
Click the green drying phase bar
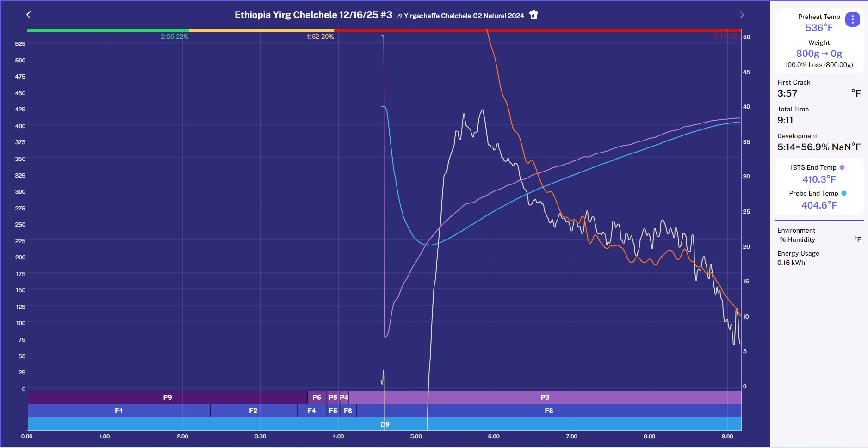[108, 31]
